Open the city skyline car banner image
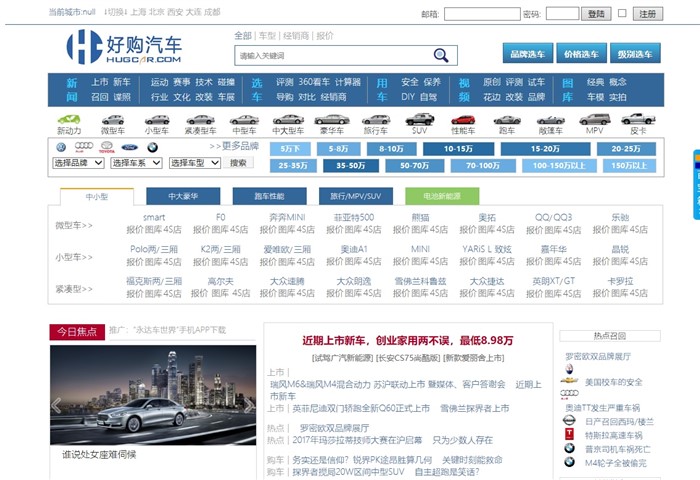Image resolution: width=700 pixels, height=480 pixels. [x=153, y=395]
